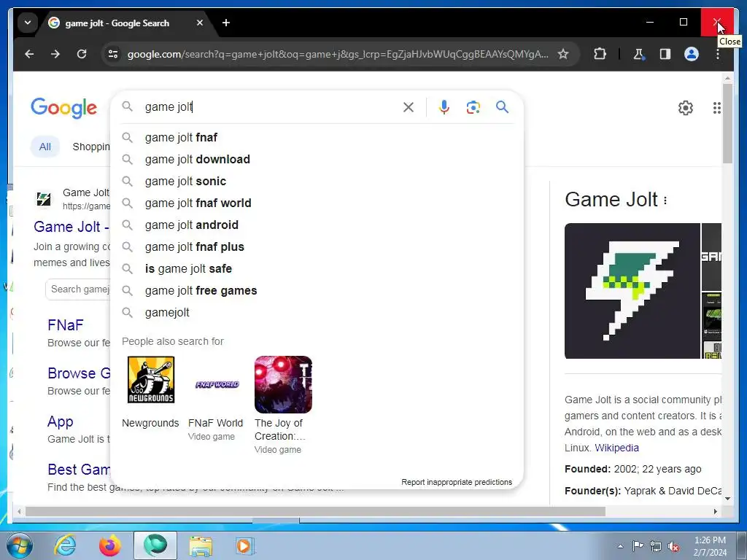The image size is (747, 560).
Task: Open the Game Jolt lightning logo image
Action: 632,291
